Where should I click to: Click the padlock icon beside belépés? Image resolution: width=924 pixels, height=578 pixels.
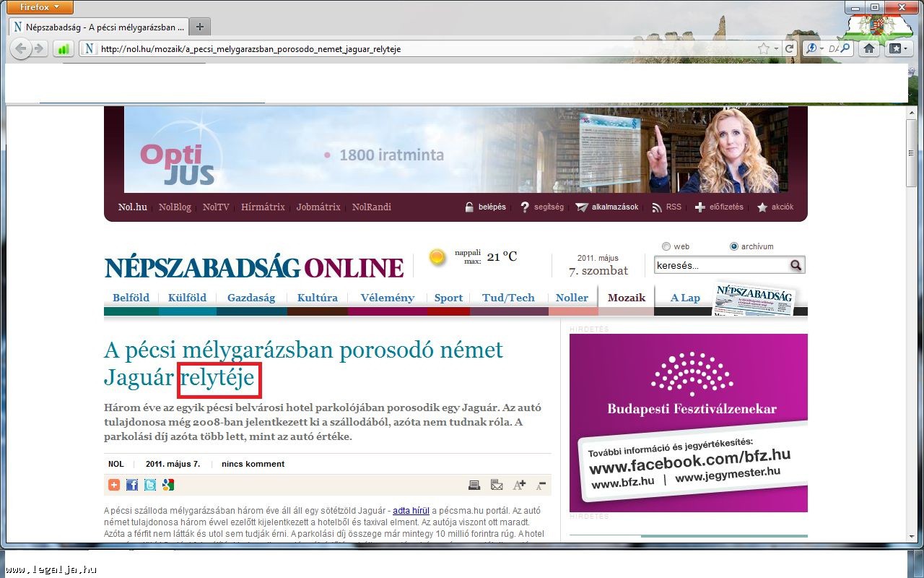[x=469, y=207]
